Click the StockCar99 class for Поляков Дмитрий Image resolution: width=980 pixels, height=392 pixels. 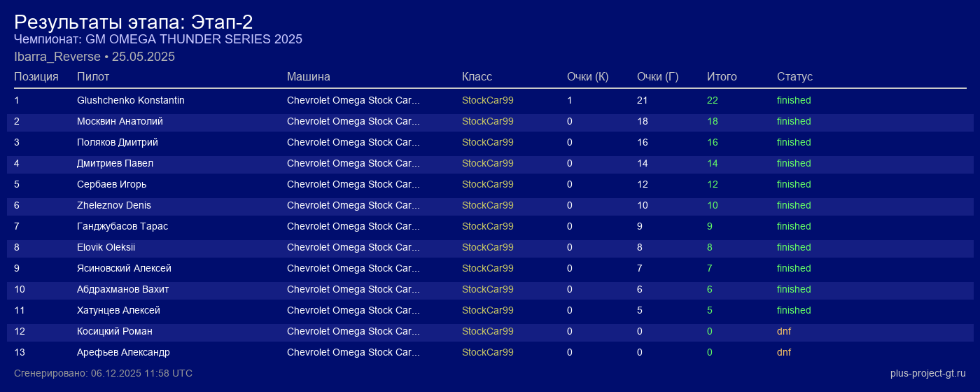pos(487,142)
